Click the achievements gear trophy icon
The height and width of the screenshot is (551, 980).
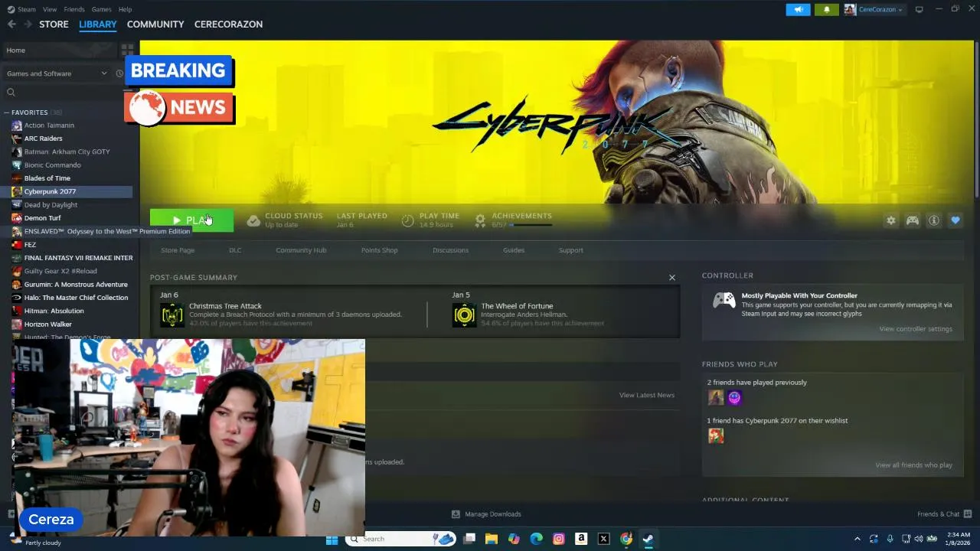click(x=480, y=220)
